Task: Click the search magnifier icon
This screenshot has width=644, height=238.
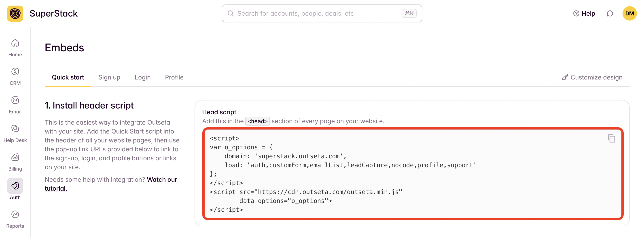Action: (x=231, y=13)
